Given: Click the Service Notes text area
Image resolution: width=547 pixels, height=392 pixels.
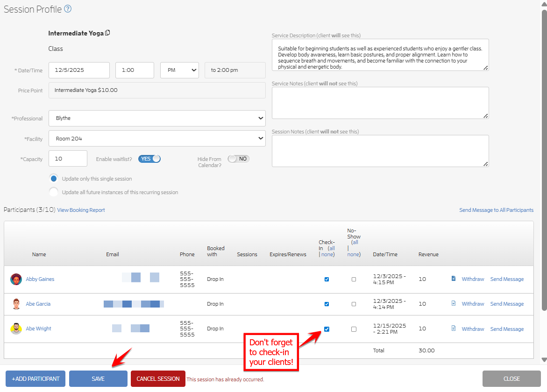Looking at the screenshot, I should (380, 103).
